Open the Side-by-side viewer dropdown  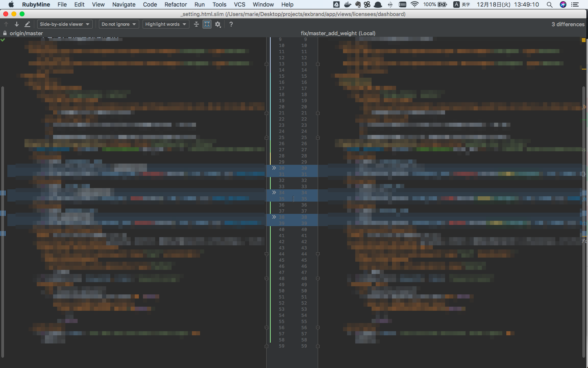[x=65, y=24]
